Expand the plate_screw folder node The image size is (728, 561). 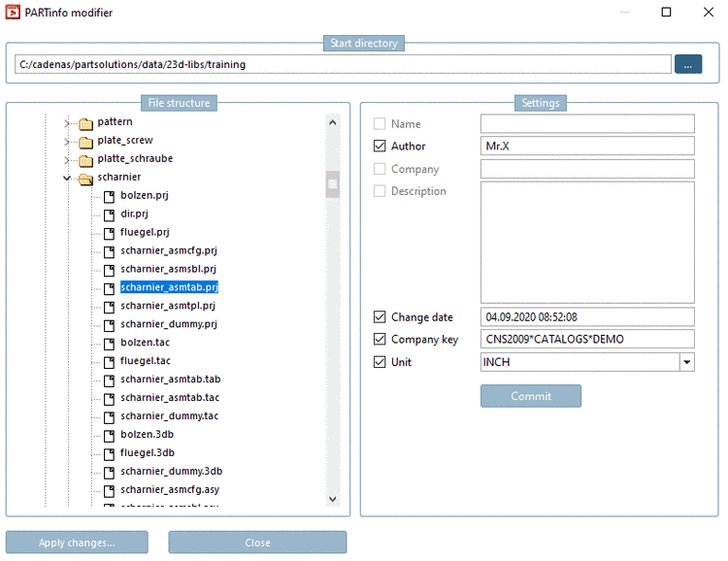(67, 142)
